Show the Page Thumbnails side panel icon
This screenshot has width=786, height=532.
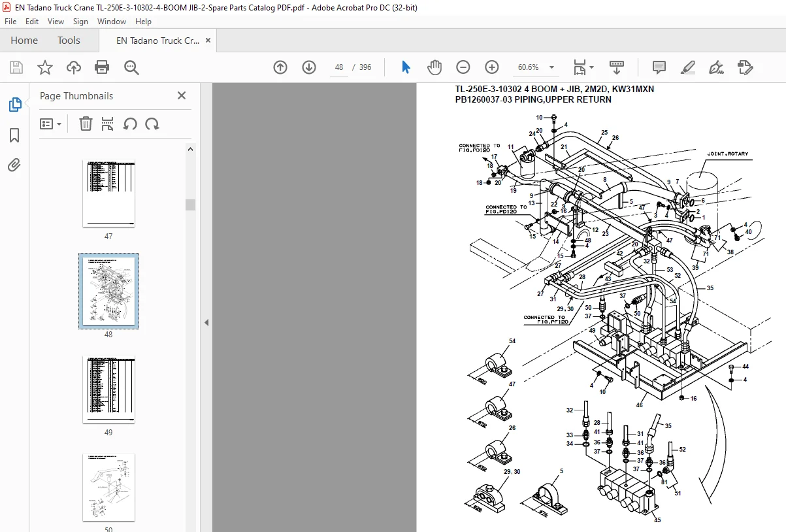pos(14,105)
